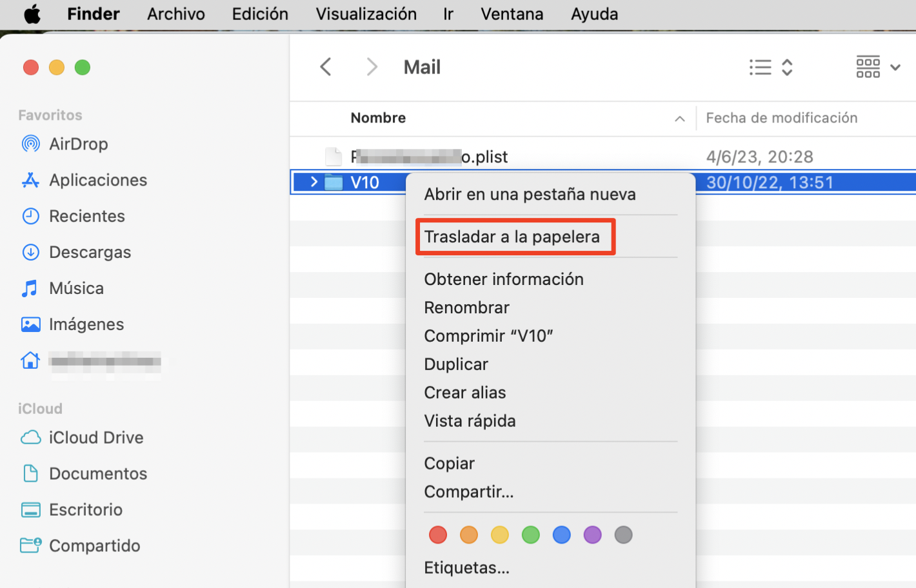Expand the V10 folder disclosure arrow
Viewport: 916px width, 588px height.
314,182
